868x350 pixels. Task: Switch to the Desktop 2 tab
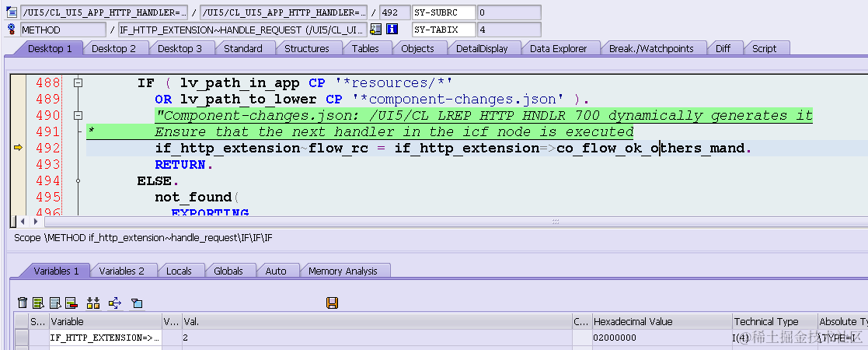113,49
